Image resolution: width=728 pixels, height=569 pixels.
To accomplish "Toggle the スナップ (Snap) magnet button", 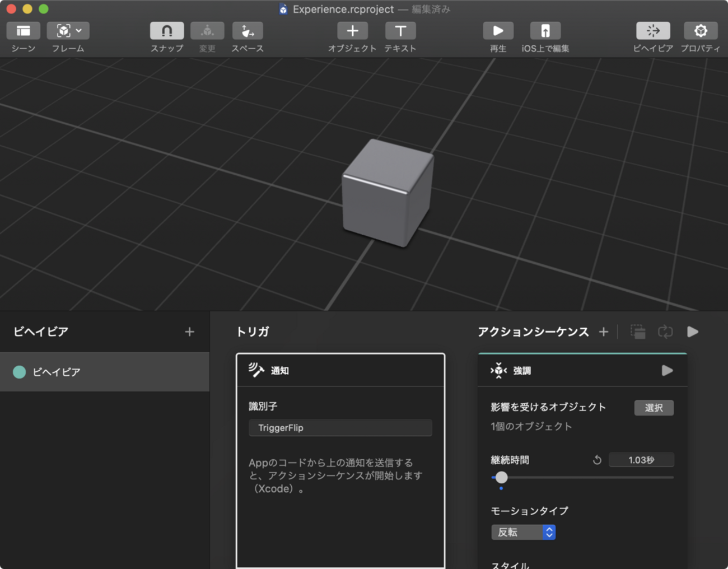I will tap(167, 31).
